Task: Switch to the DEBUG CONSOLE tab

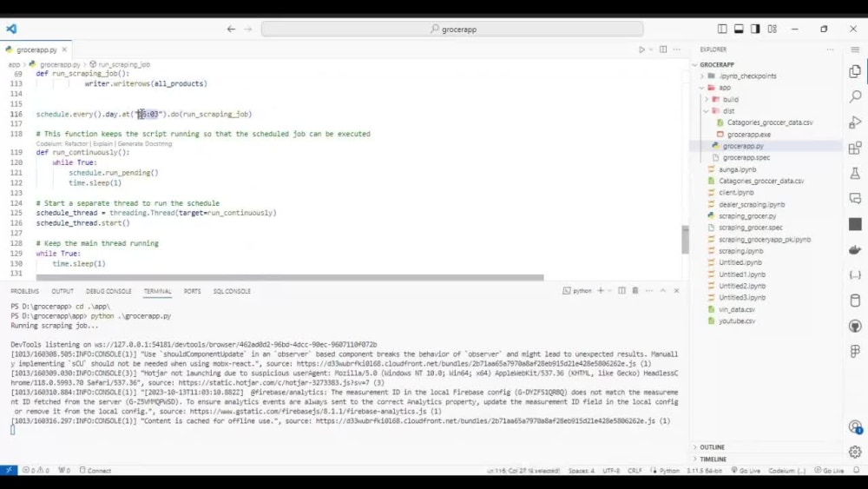Action: pos(108,291)
